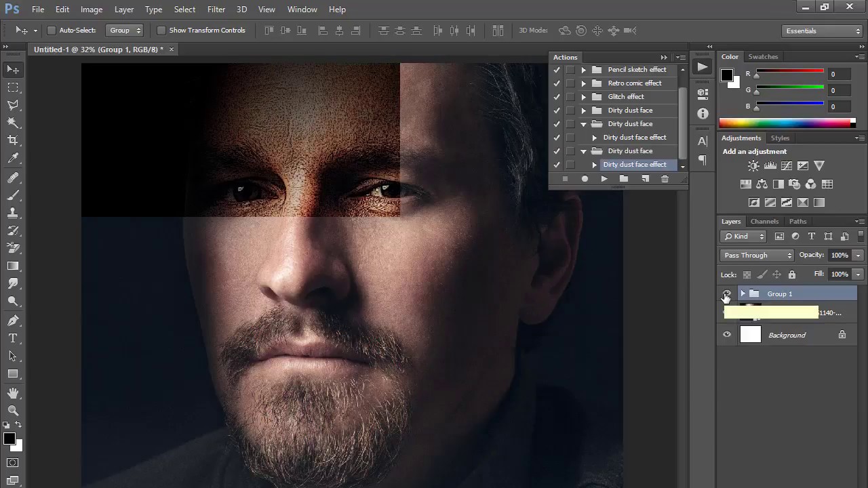Viewport: 868px width, 488px height.
Task: Select the Zoom magnifier tool
Action: 13,411
